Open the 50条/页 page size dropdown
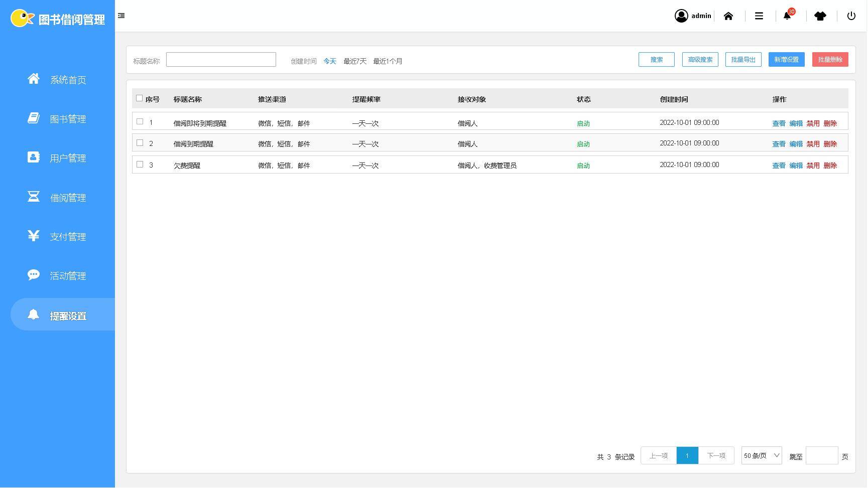This screenshot has width=868, height=488. tap(762, 455)
